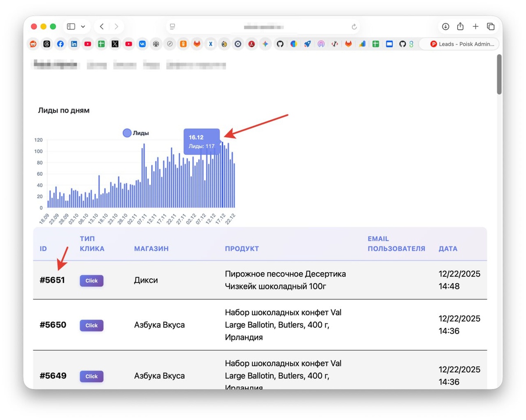Open the VK pinned tab
Image resolution: width=526 pixels, height=420 pixels.
(142, 44)
